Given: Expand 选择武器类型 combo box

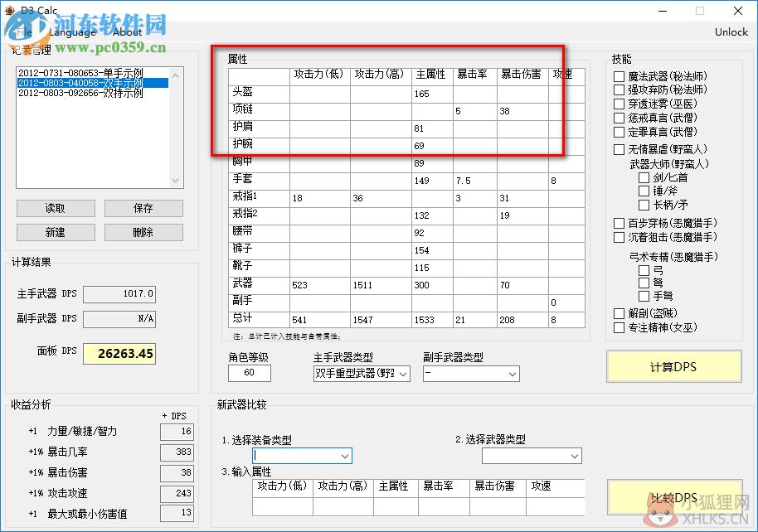Looking at the screenshot, I should pyautogui.click(x=532, y=456).
